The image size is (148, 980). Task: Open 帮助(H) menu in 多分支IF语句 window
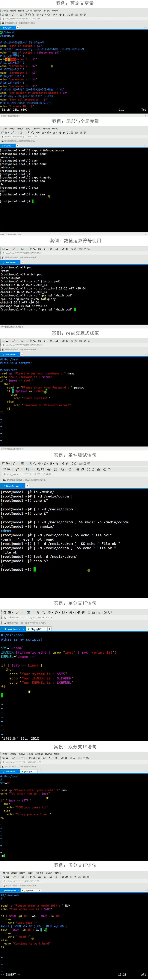click(57, 873)
